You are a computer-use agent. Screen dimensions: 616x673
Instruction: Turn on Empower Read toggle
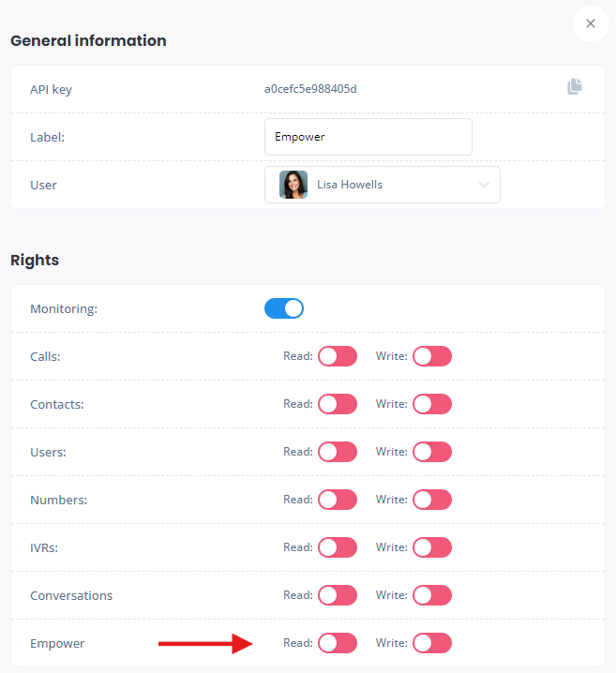(x=338, y=643)
